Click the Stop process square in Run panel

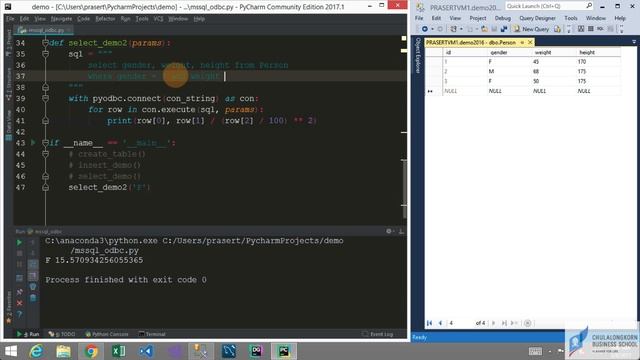(x=19, y=253)
